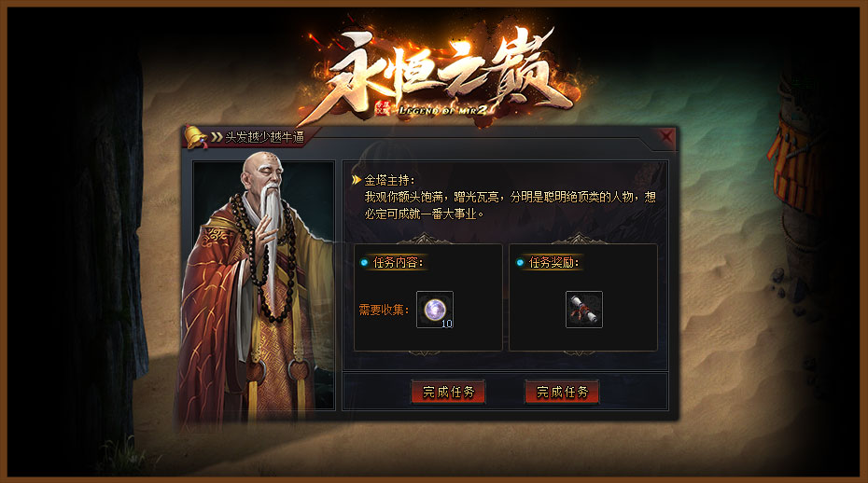The width and height of the screenshot is (868, 483).
Task: Click the double chevron before 头发越少越牛逼
Action: pyautogui.click(x=217, y=137)
